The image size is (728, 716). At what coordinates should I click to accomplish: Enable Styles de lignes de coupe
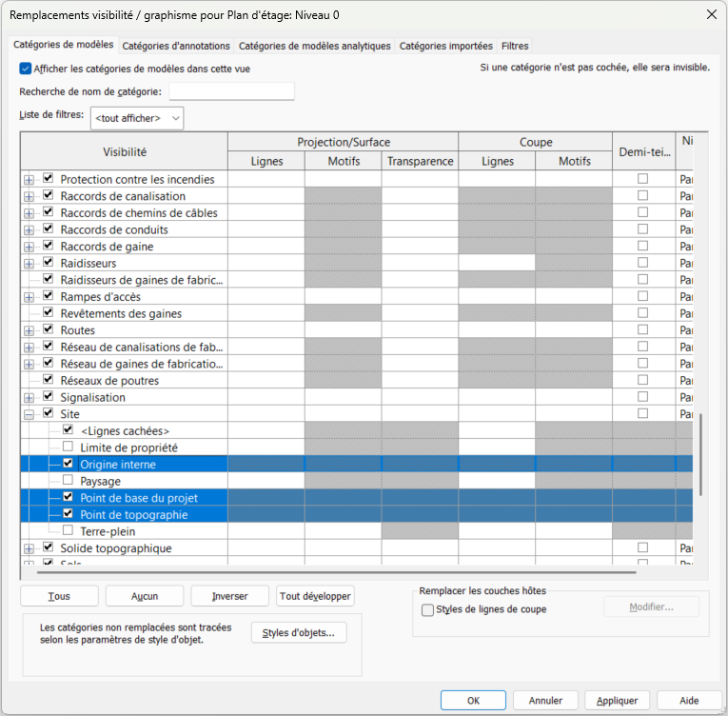point(427,609)
